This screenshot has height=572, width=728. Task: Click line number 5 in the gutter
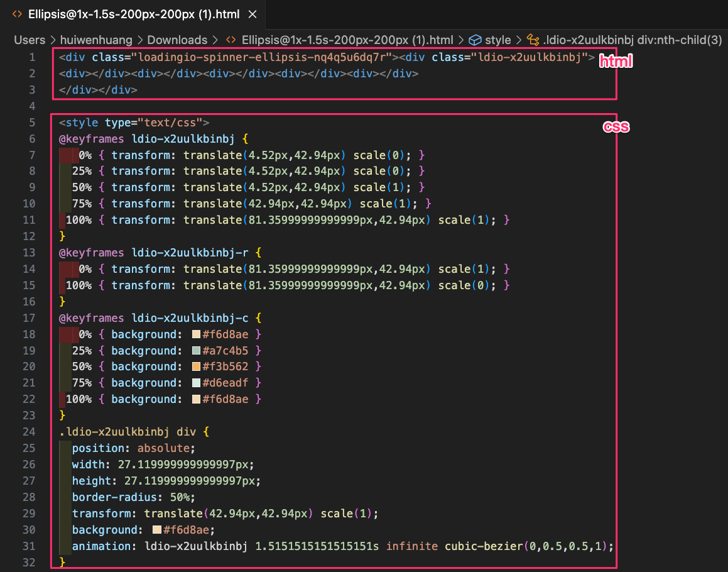(x=31, y=123)
